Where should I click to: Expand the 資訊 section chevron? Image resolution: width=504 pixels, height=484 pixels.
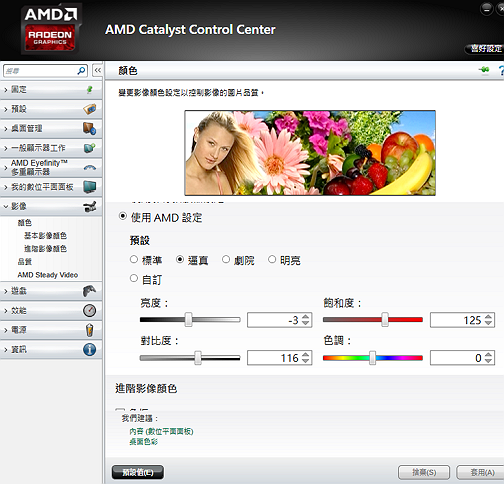click(x=6, y=350)
